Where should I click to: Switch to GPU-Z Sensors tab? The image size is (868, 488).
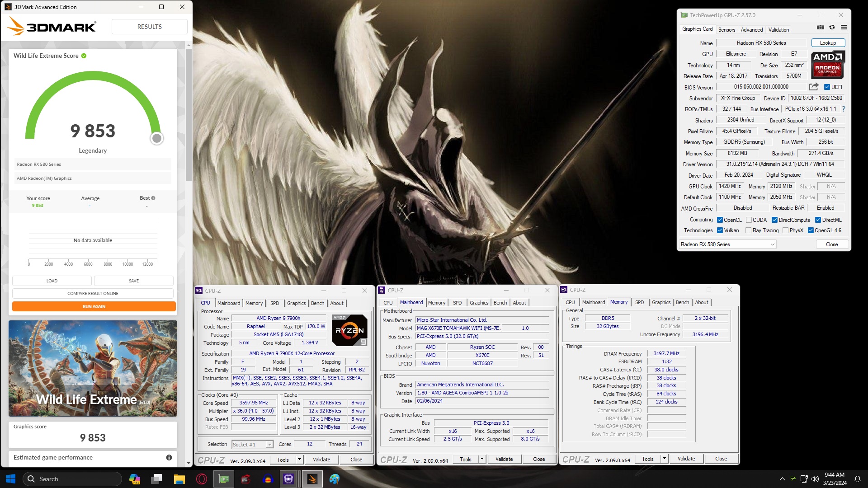coord(726,30)
